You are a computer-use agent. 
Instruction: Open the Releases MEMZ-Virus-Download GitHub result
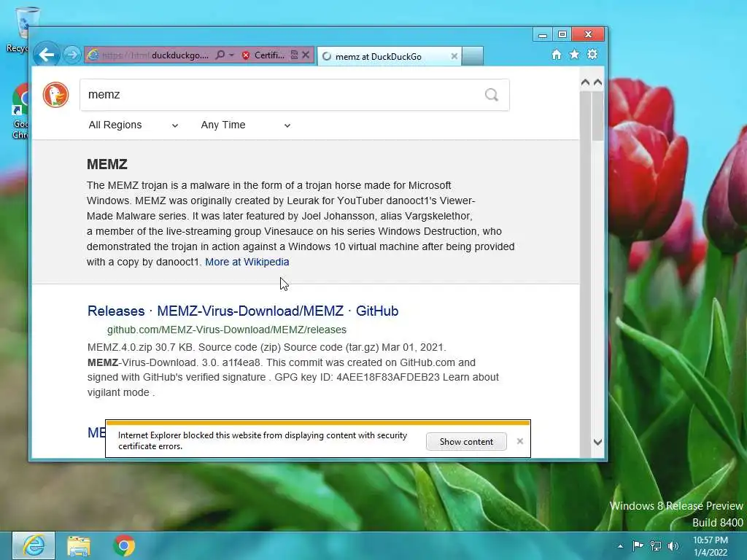click(x=243, y=311)
